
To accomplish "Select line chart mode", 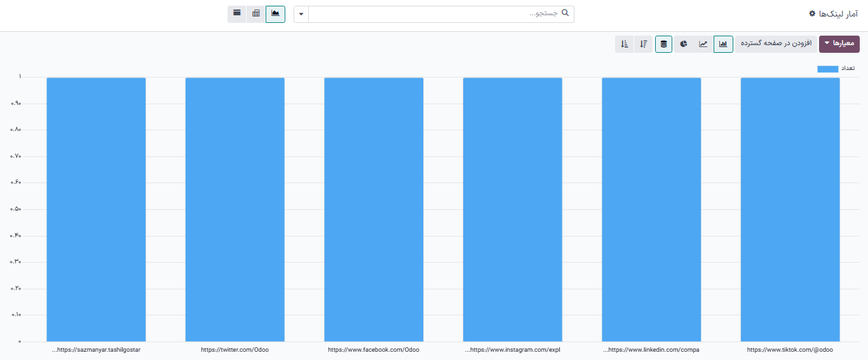I will tap(703, 44).
